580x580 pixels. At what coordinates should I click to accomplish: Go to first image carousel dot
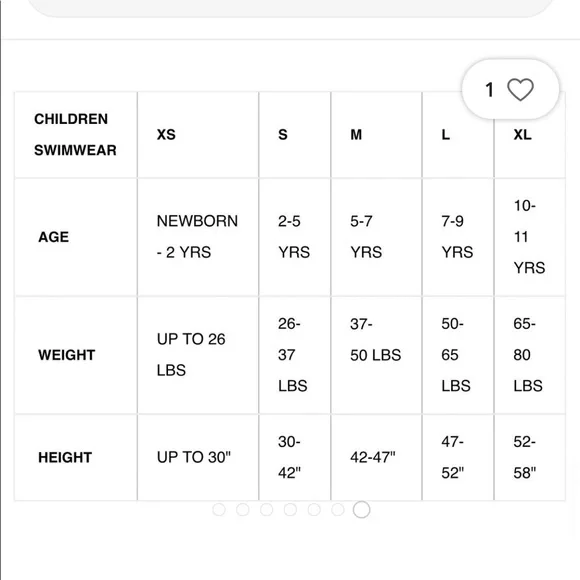coord(219,509)
